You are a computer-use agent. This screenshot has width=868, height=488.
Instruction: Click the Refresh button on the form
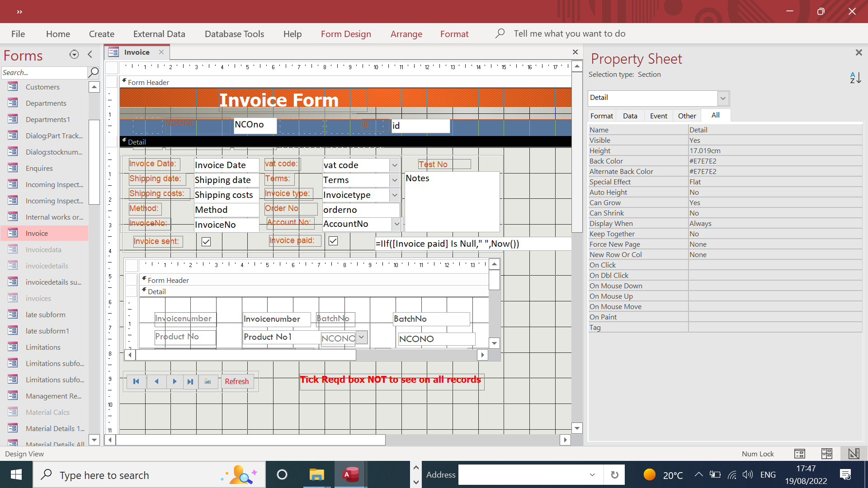click(237, 382)
